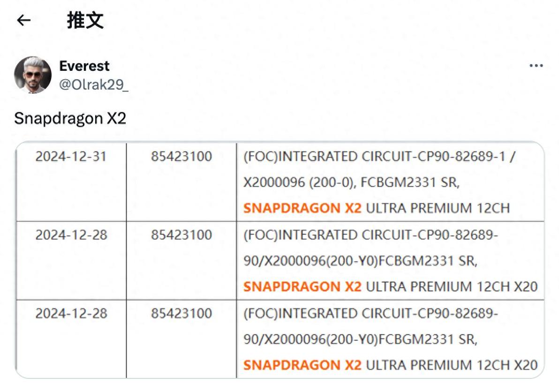
Task: Click orange SNAPDRAGON X2 text in bottom row
Action: [302, 364]
